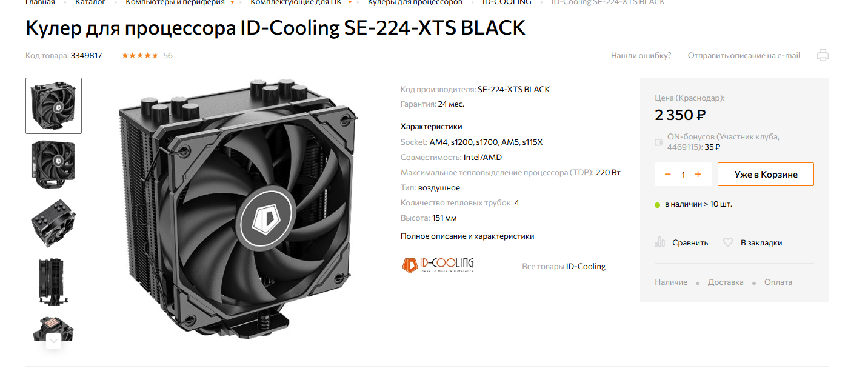Open the Доставка tab
Image resolution: width=868 pixels, height=374 pixels.
tap(726, 282)
